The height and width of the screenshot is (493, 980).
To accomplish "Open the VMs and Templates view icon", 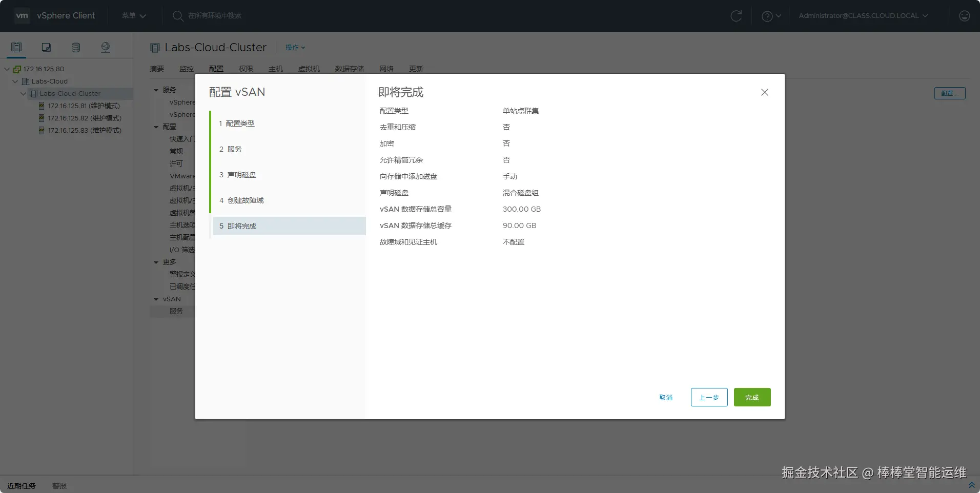I will [46, 48].
